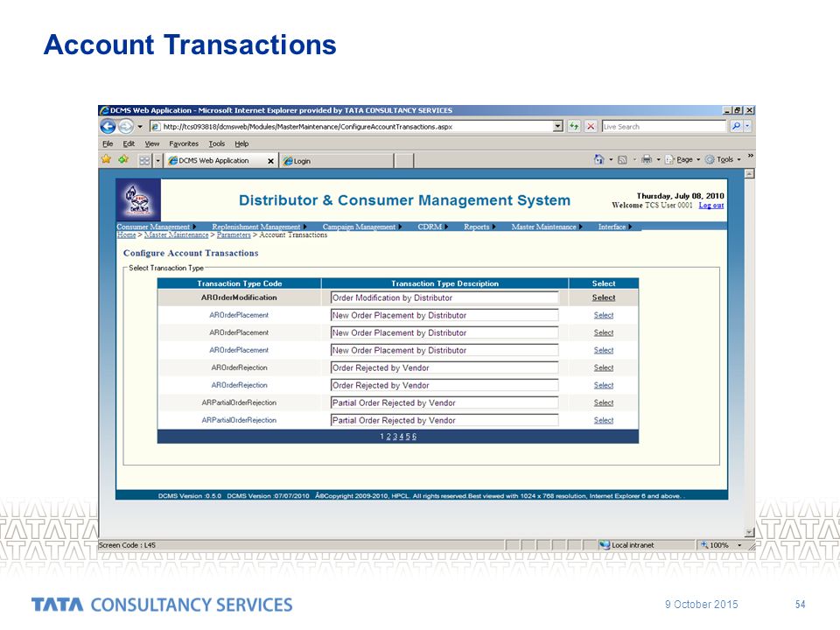Switch to the Login tab
Image resolution: width=840 pixels, height=630 pixels.
click(337, 161)
